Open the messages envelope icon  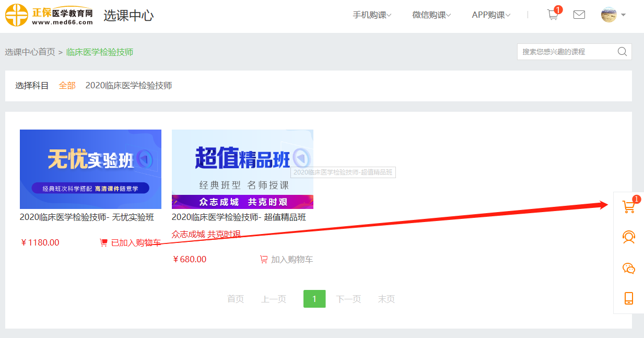[579, 15]
